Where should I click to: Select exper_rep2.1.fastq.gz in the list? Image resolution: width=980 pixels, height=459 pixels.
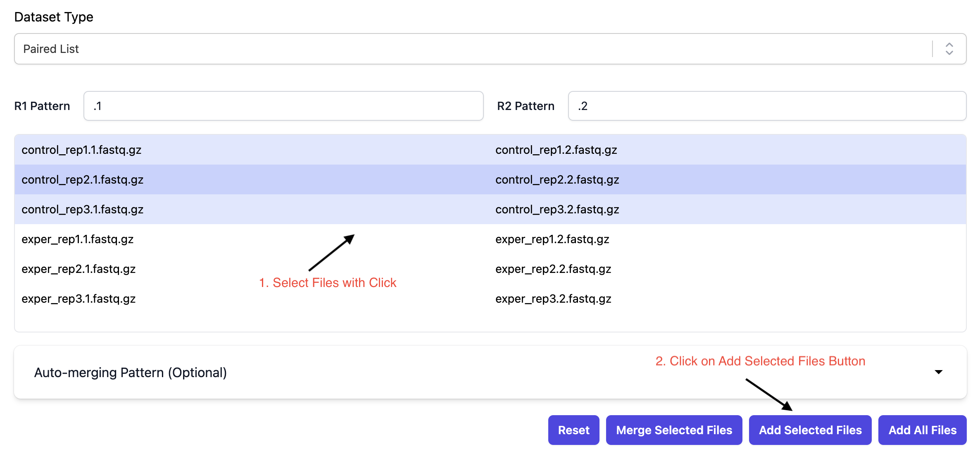tap(78, 269)
